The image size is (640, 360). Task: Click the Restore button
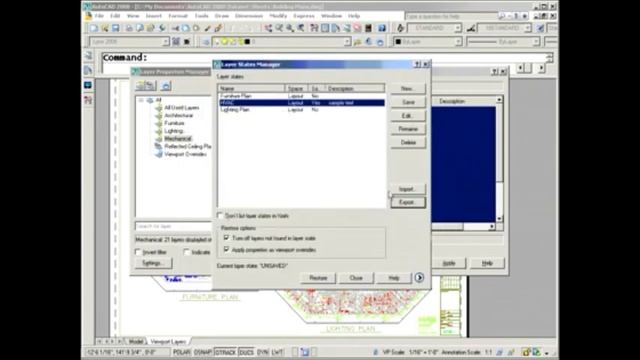[x=318, y=278]
